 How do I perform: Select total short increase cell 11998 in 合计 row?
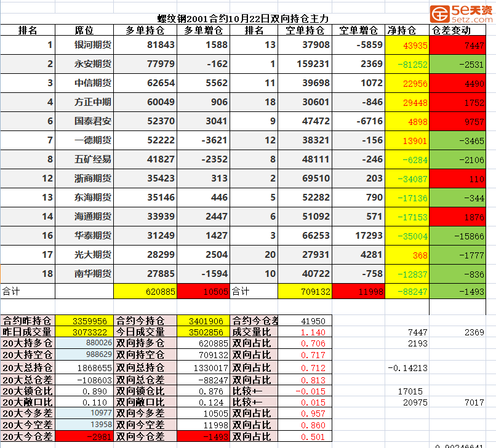pyautogui.click(x=358, y=291)
